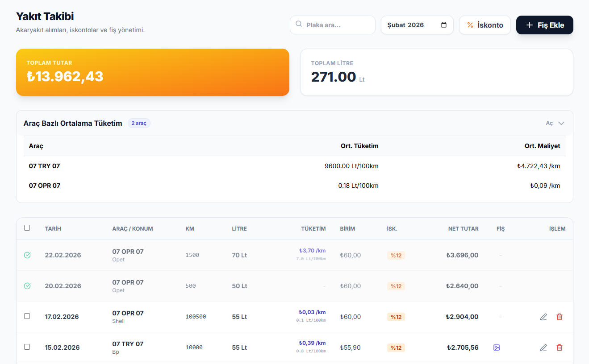This screenshot has height=364, width=589.
Task: Click the TARİH column header
Action: pos(53,229)
